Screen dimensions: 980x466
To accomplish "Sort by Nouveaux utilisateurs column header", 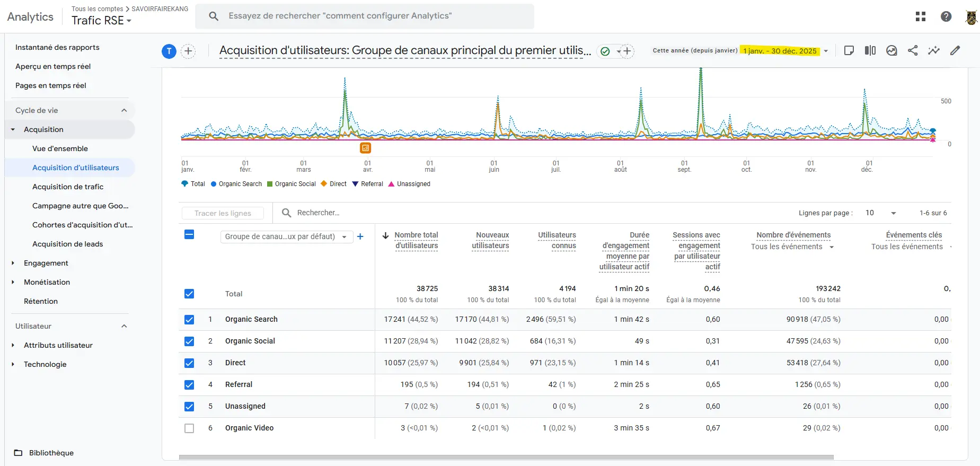I will [x=491, y=240].
